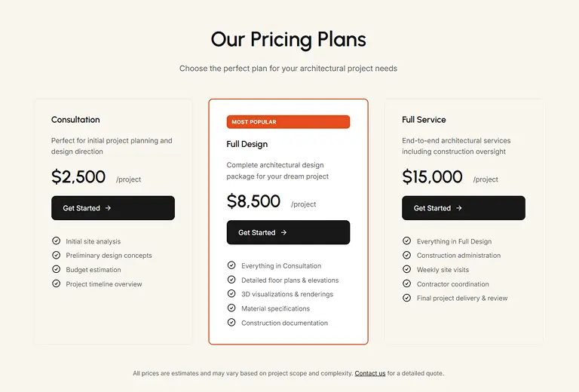Click checkmark icon next to Construction administration
Image resolution: width=579 pixels, height=392 pixels.
click(x=407, y=255)
